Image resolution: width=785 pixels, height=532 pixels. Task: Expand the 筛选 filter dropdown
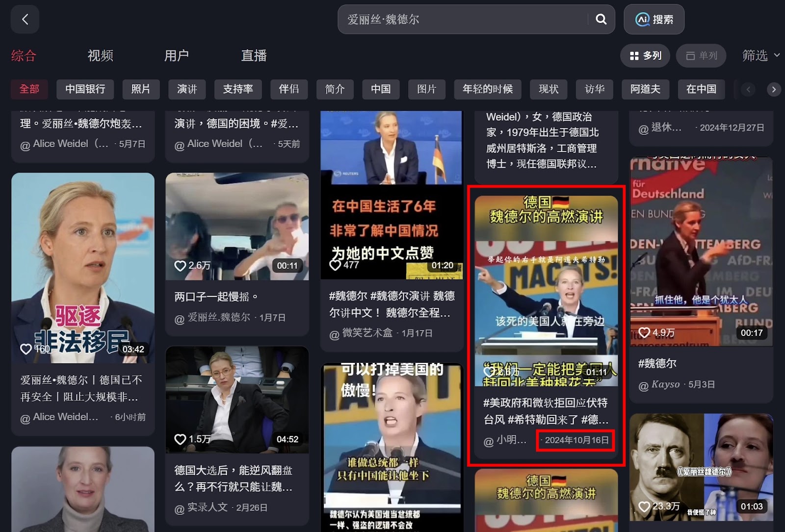point(760,56)
